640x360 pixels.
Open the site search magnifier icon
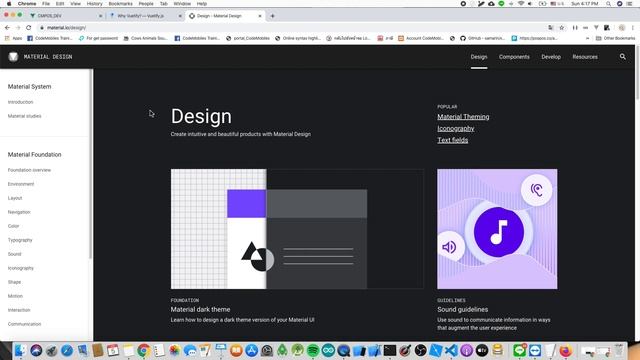click(x=622, y=57)
